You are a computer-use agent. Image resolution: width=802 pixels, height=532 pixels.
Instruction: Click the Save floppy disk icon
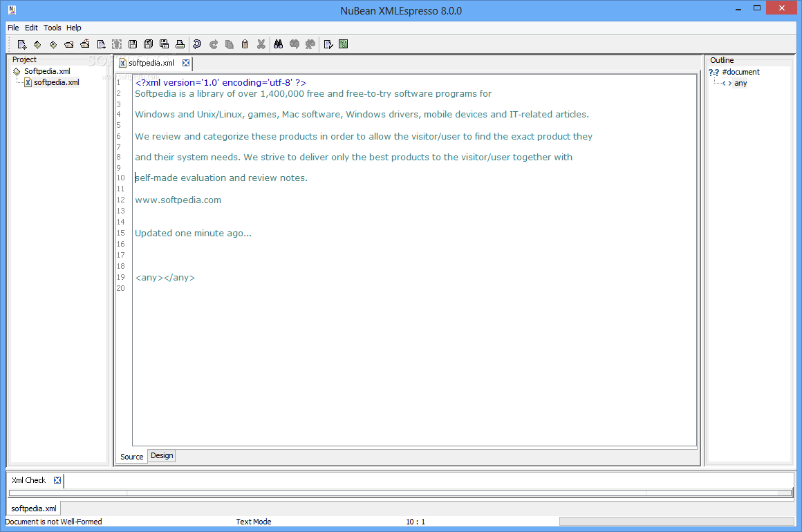point(133,44)
